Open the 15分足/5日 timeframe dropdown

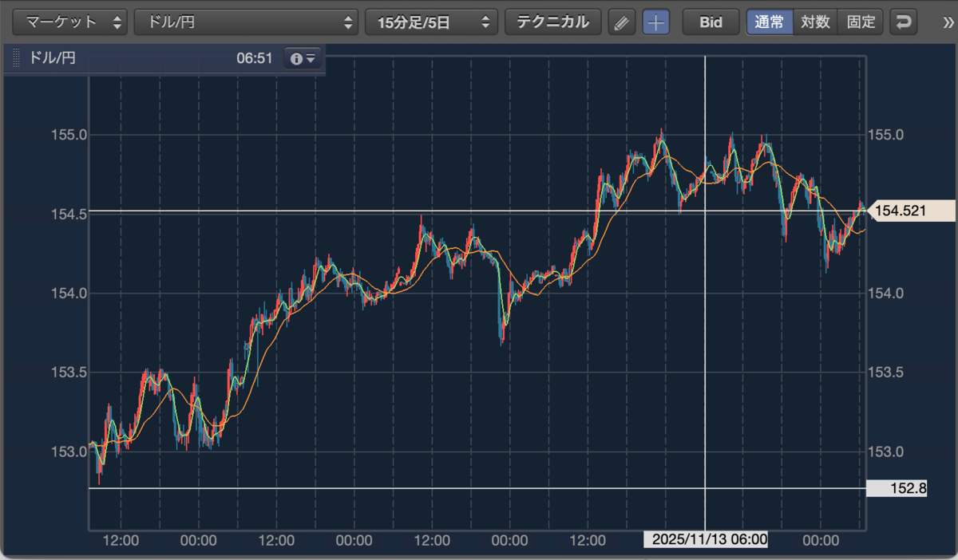pos(431,22)
